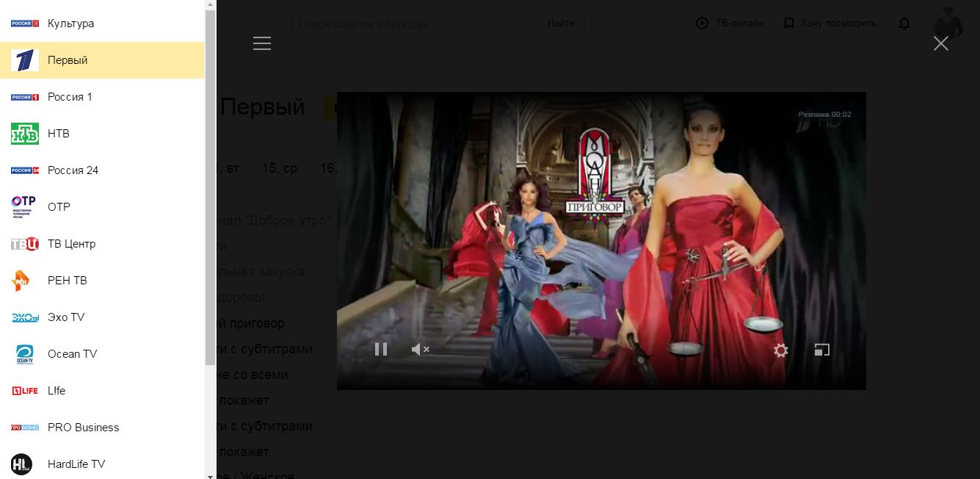The image size is (980, 479).
Task: Choose РЕН ТВ from channel list
Action: (x=102, y=281)
